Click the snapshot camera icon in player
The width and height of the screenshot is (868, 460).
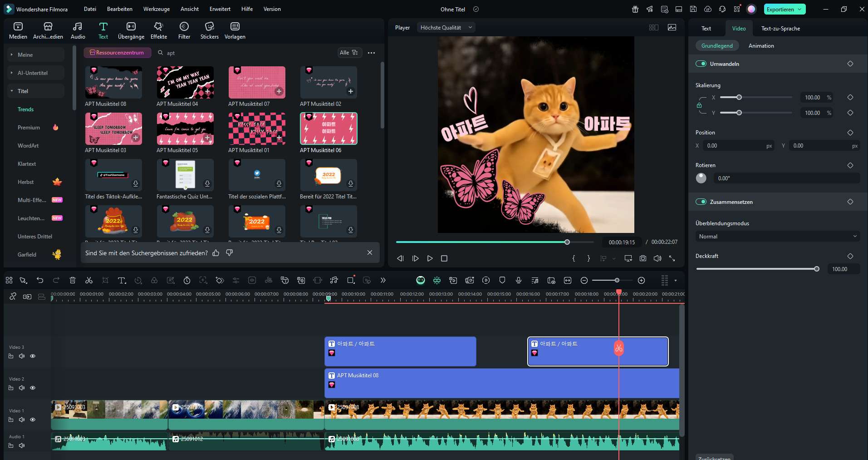click(x=643, y=258)
